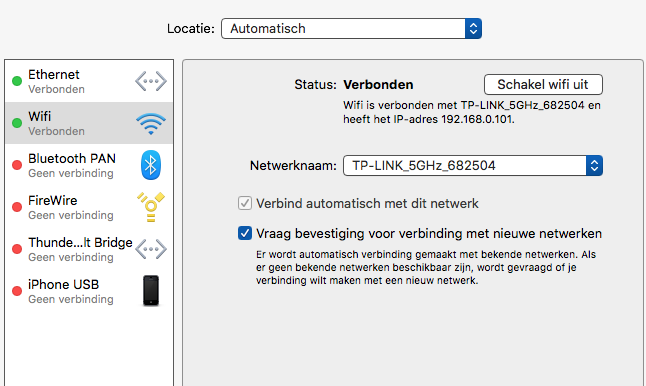
Task: Click the Bluetooth PAN icon
Action: coord(151,165)
